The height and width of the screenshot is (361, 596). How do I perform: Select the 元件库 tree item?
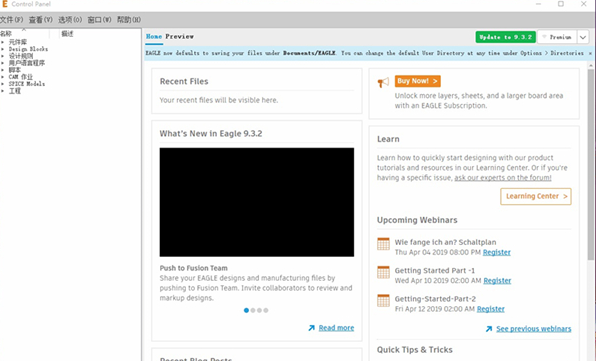(18, 42)
